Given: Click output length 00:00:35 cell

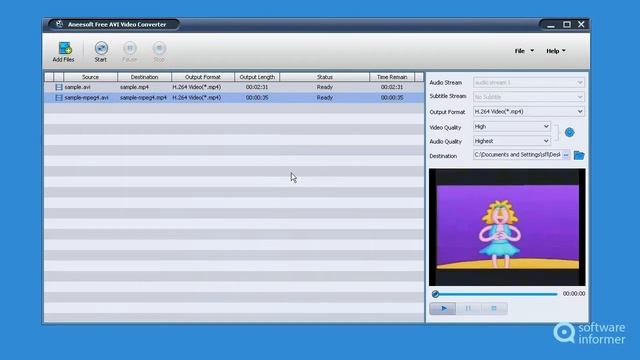Looking at the screenshot, I should coord(257,98).
